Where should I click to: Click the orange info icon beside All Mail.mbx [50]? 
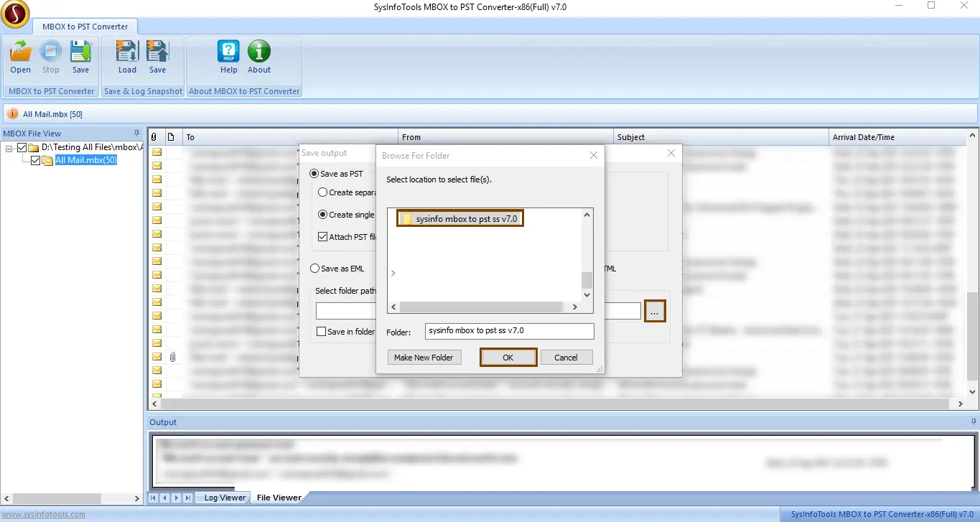[13, 114]
